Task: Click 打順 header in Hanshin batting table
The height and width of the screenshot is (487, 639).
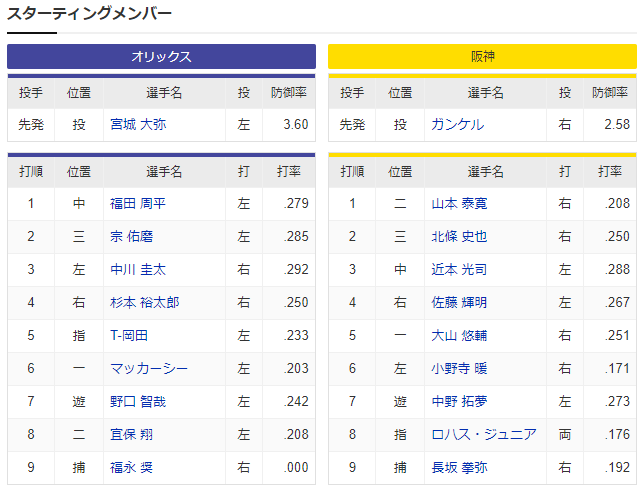Action: pos(352,172)
